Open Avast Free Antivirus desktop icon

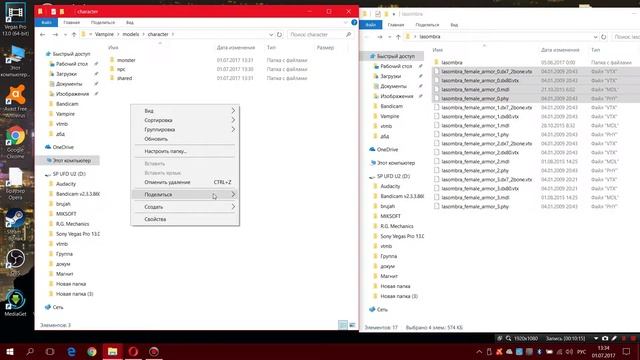15,101
